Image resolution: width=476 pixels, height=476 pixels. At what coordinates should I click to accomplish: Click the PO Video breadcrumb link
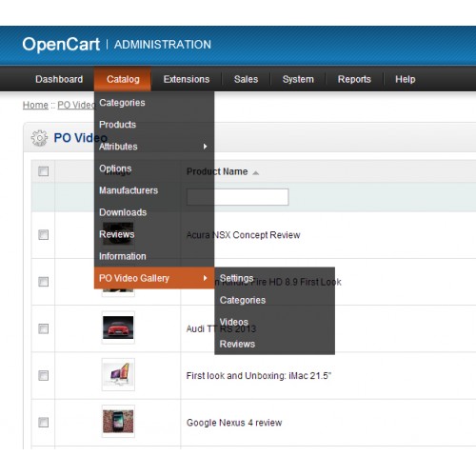76,105
